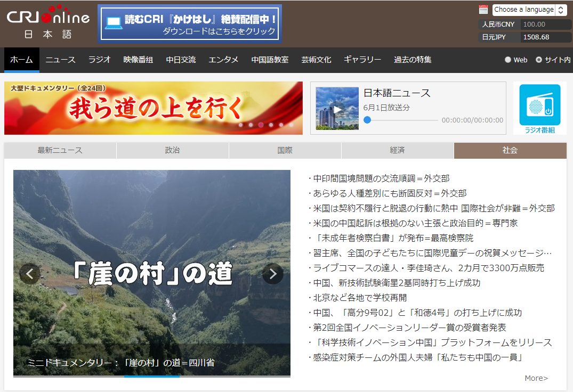Select the サイト内 search radio button
Screen dimensions: 573x392
coord(539,60)
